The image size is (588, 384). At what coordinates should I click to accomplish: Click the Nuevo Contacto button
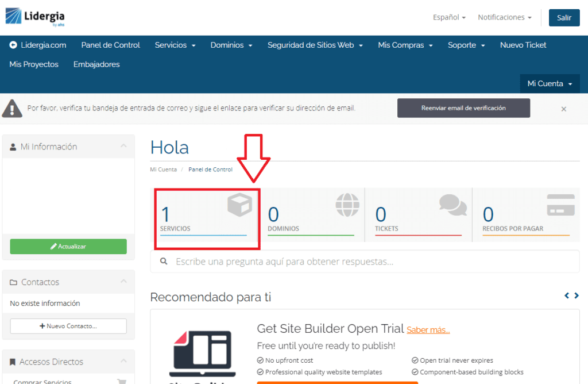coord(68,326)
